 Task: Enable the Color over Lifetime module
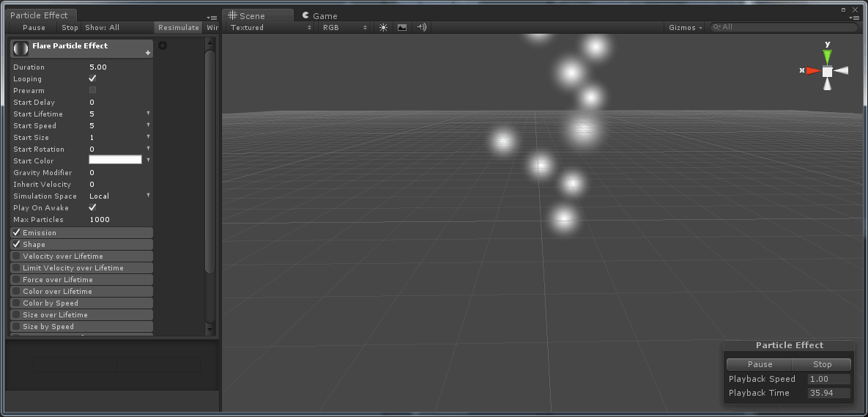(16, 291)
